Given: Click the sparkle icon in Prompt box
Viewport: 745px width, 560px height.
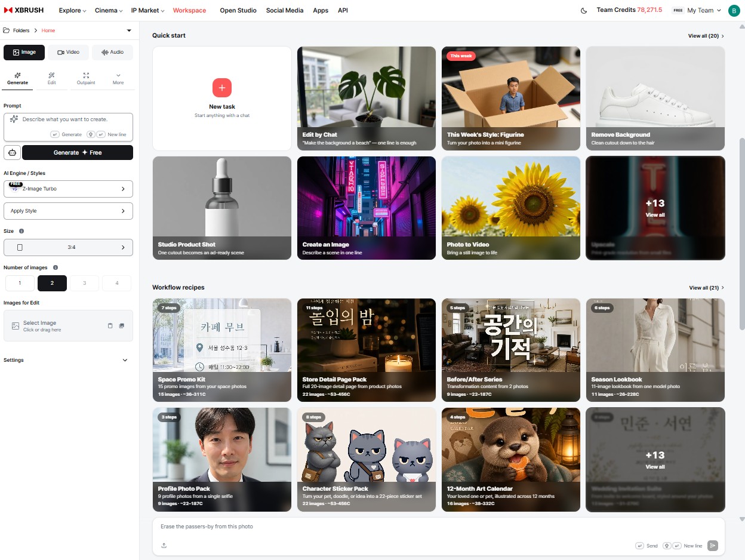Looking at the screenshot, I should (x=14, y=119).
